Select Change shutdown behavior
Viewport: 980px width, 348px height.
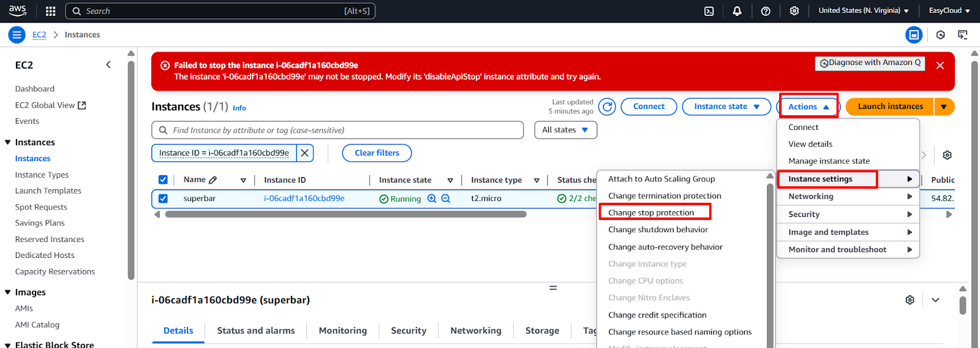pos(658,230)
